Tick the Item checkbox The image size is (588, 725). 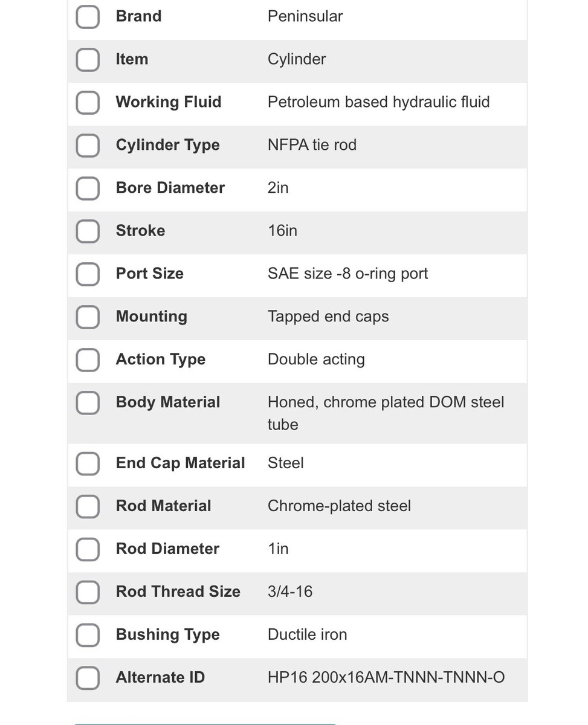tap(88, 59)
